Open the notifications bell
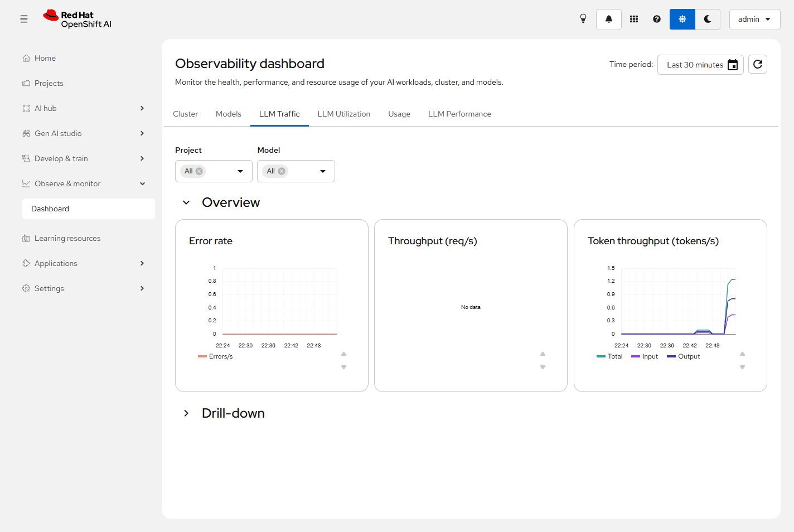The height and width of the screenshot is (532, 794). 609,19
